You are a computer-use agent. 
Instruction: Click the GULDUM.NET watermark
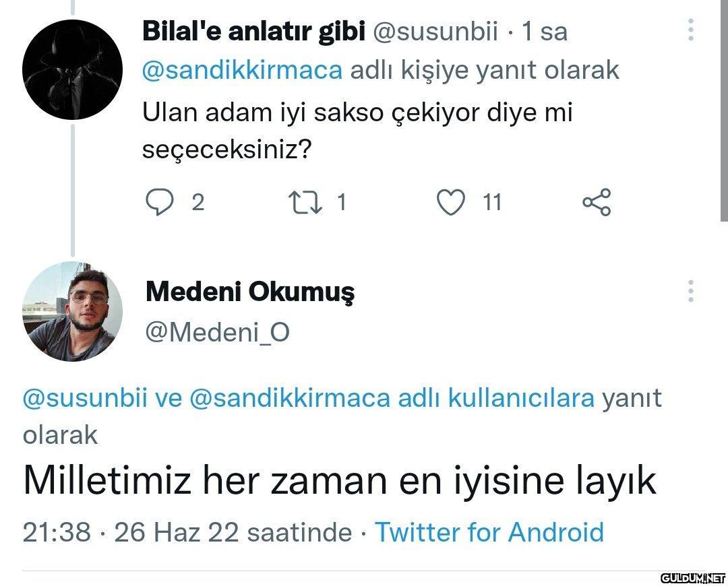(691, 578)
